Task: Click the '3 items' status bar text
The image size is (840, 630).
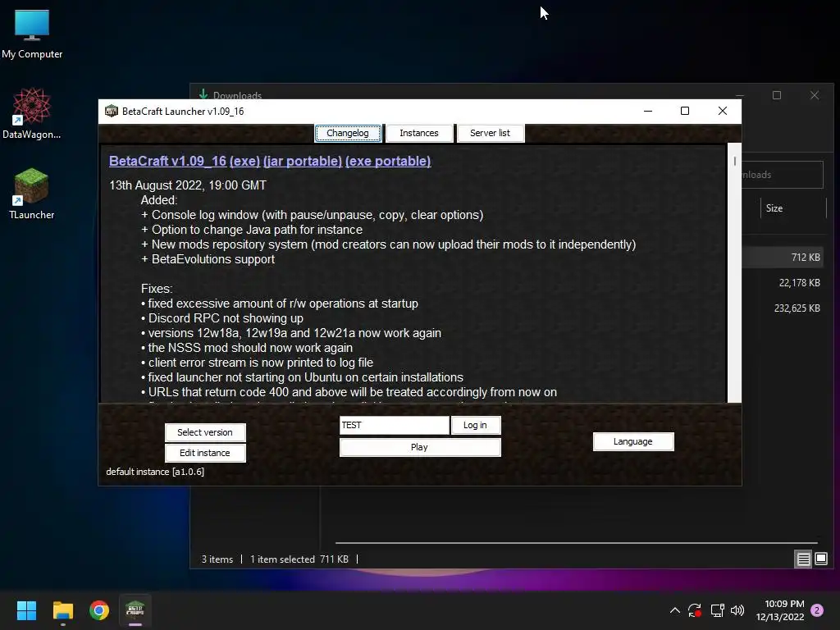Action: (x=217, y=559)
